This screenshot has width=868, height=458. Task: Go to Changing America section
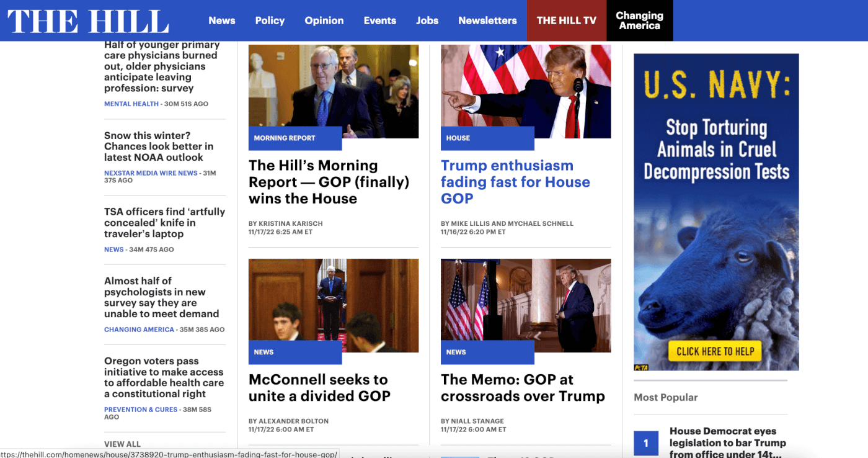pyautogui.click(x=640, y=20)
